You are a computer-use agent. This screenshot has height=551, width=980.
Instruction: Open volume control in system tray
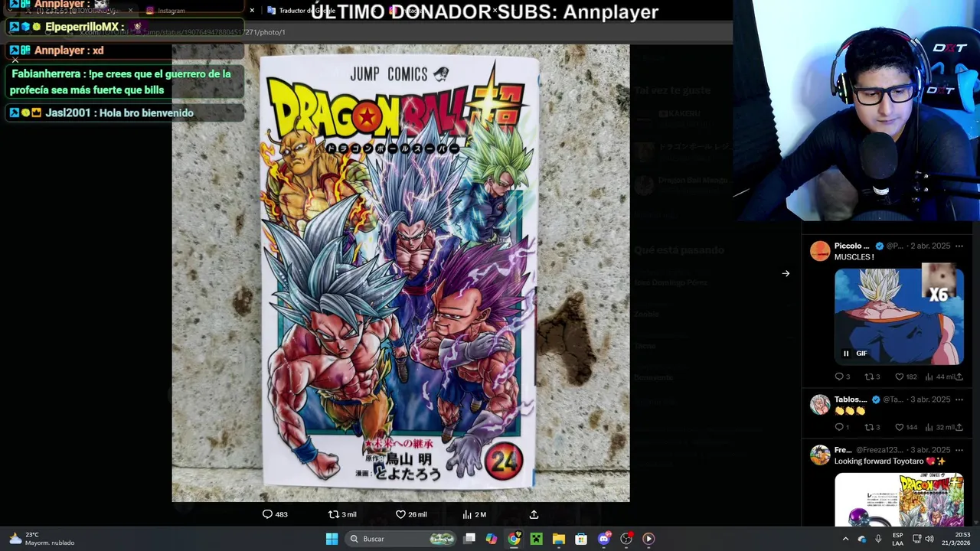pos(929,539)
